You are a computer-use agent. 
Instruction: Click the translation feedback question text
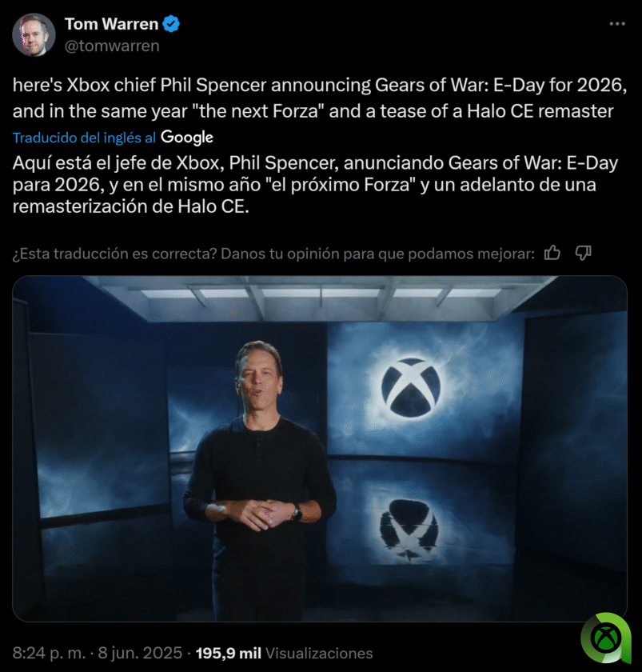[x=273, y=254]
